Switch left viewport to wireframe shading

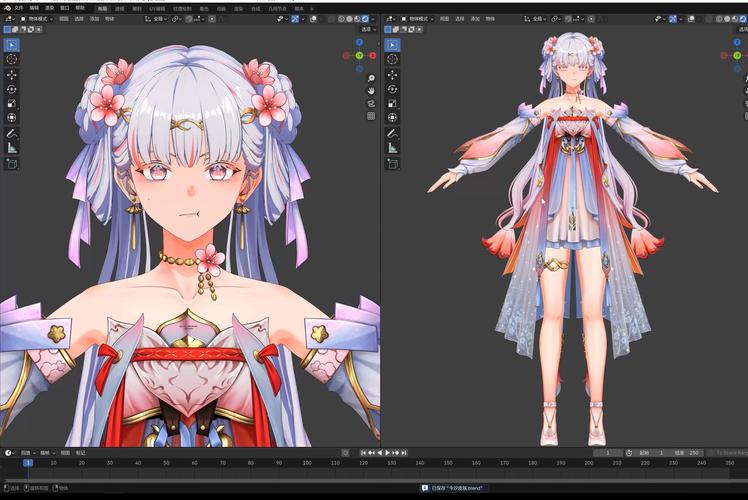[x=342, y=19]
